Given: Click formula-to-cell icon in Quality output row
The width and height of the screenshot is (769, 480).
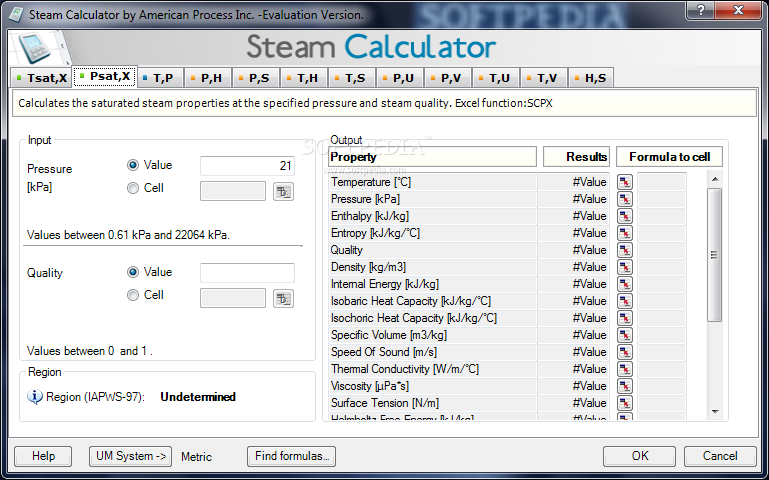Looking at the screenshot, I should 624,250.
